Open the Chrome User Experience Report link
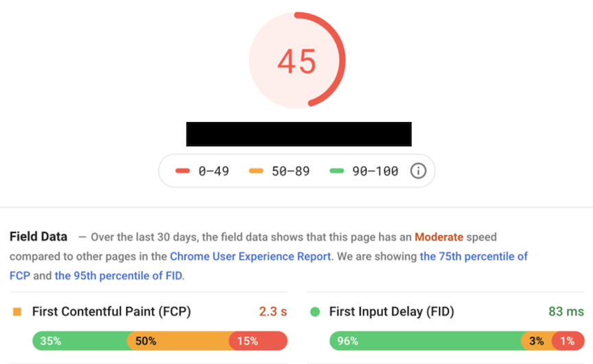This screenshot has width=593, height=364. 251,256
